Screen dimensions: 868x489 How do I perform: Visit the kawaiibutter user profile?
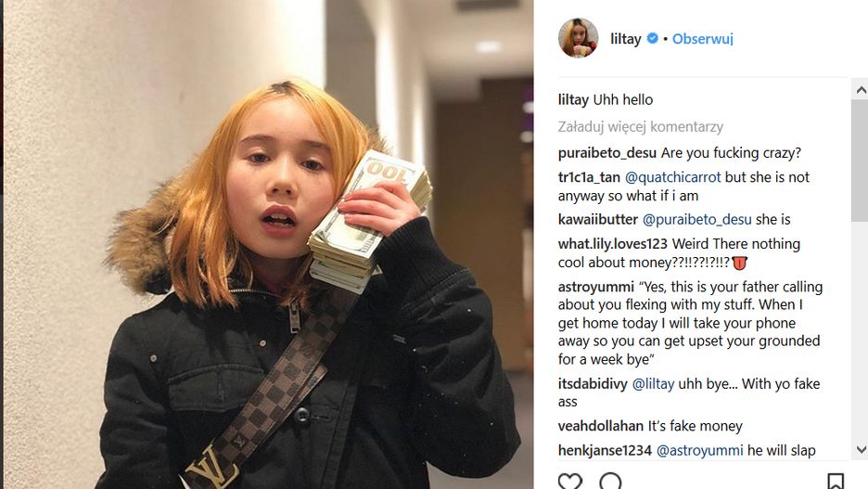(x=598, y=219)
